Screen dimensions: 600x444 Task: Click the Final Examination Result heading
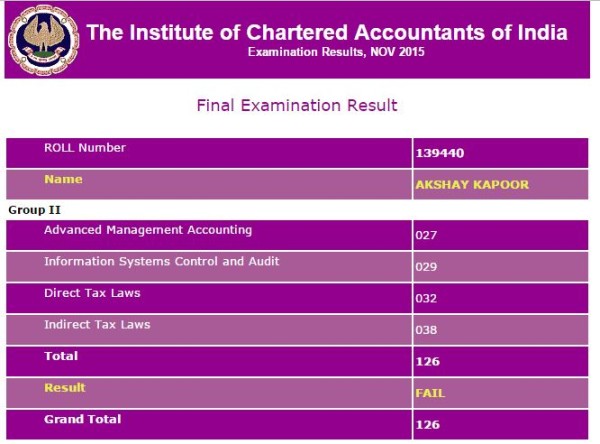pos(297,105)
